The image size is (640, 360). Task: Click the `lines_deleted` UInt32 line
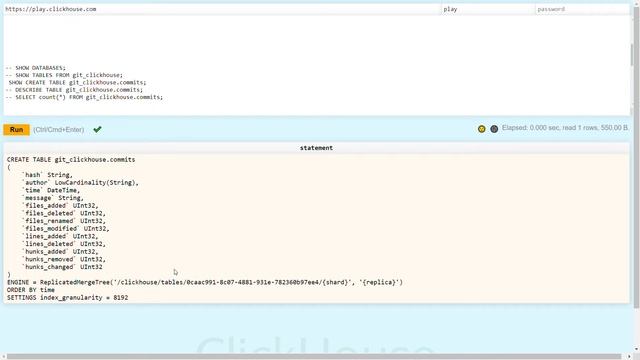(x=64, y=244)
